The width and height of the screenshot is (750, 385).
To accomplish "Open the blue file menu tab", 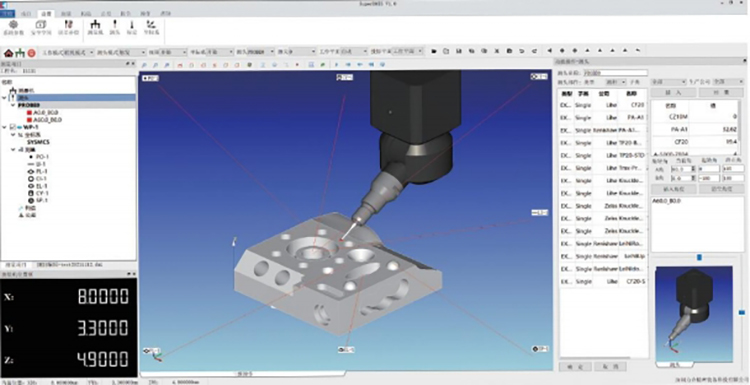I will 8,13.
